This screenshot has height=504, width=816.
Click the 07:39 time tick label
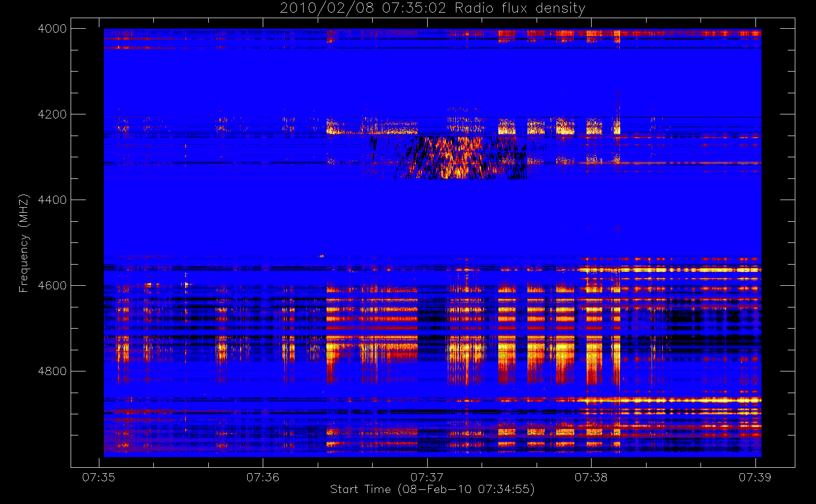tap(755, 477)
